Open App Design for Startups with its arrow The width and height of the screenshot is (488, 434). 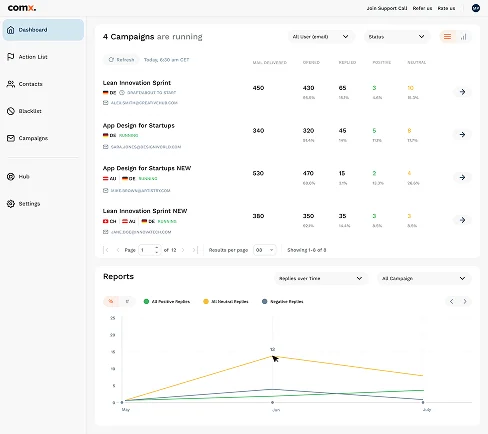(x=462, y=134)
